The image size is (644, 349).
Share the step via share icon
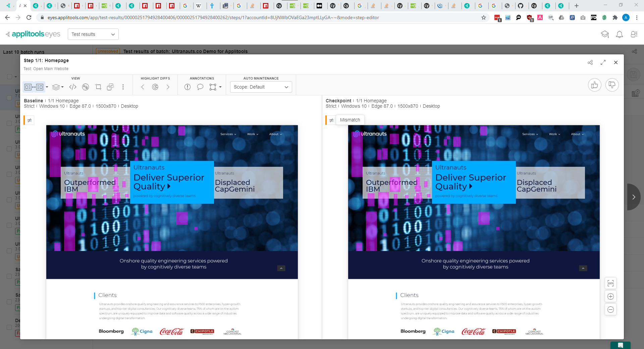click(x=590, y=62)
